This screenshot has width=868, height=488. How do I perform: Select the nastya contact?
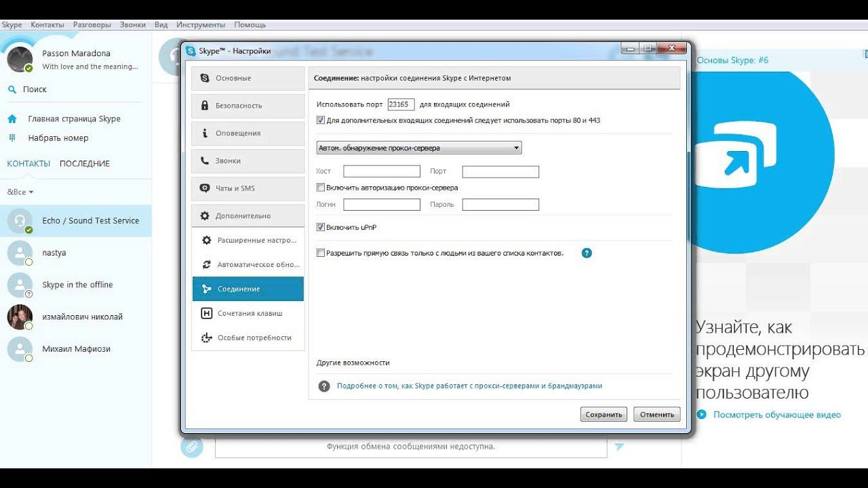click(x=76, y=253)
